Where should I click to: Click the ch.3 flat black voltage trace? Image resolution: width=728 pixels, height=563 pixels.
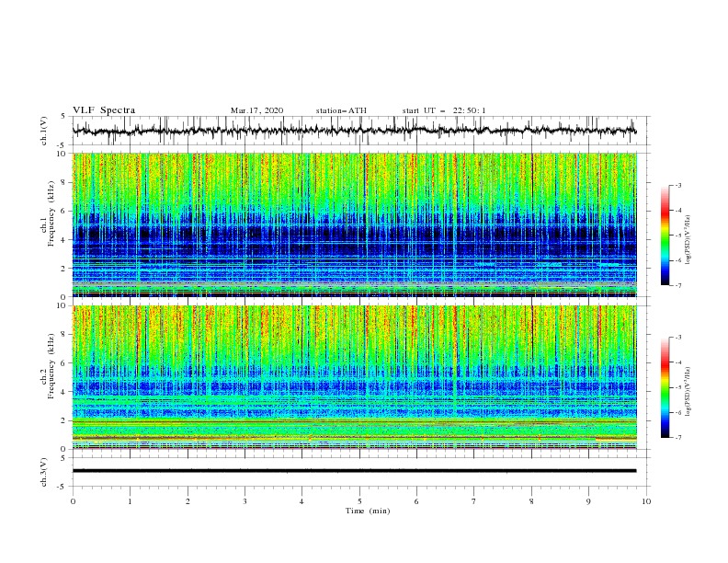point(354,471)
